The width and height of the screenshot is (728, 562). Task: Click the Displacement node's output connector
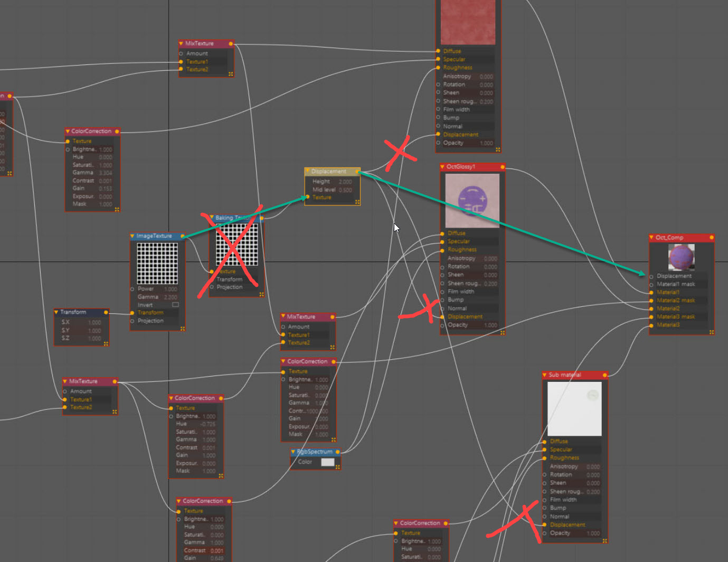pyautogui.click(x=358, y=171)
